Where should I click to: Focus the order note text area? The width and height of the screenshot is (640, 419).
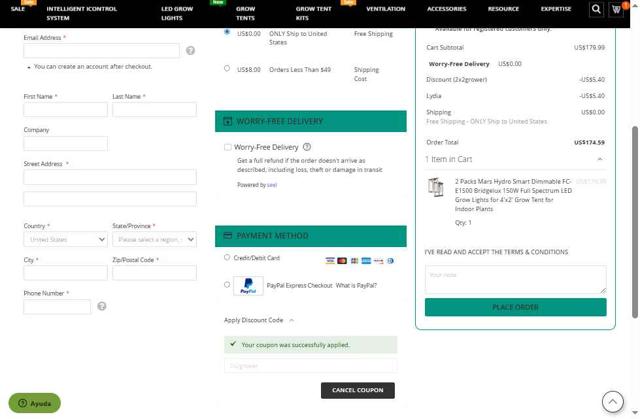[x=516, y=279]
